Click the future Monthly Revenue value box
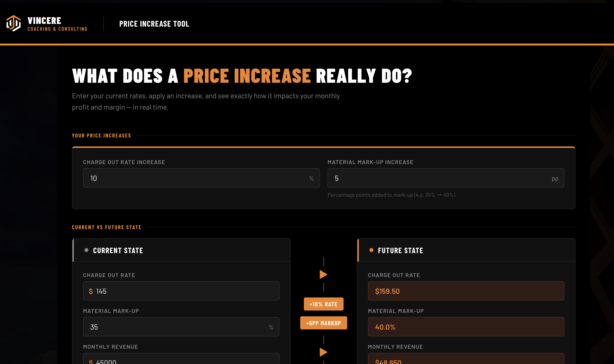 (466, 359)
